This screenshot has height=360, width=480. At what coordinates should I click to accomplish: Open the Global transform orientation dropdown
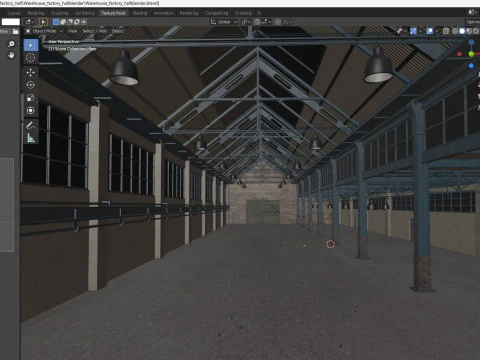[x=224, y=22]
